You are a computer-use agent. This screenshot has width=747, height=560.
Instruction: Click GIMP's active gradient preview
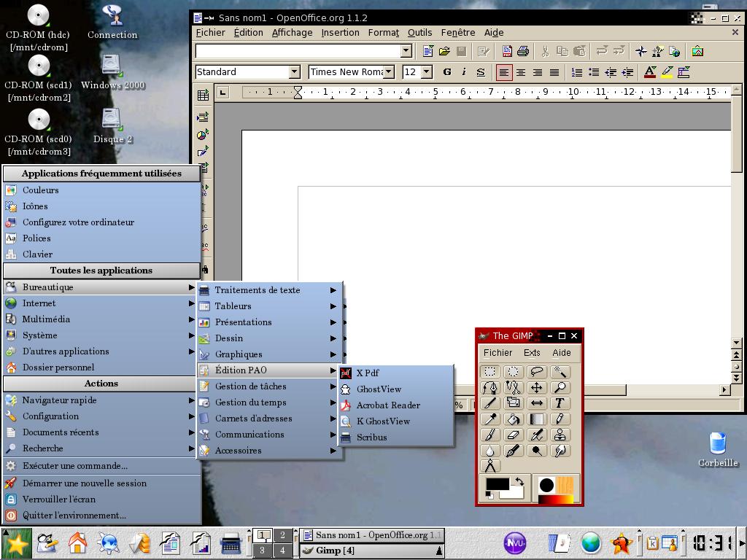pyautogui.click(x=555, y=499)
